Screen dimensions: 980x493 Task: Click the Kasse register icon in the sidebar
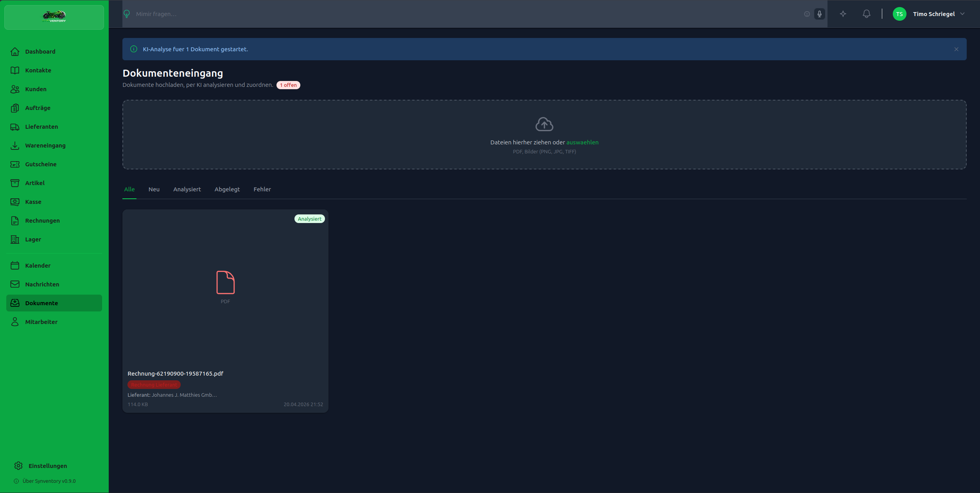coord(15,202)
